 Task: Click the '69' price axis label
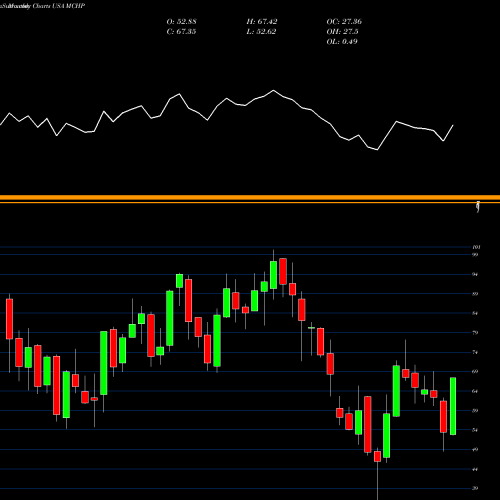475,371
